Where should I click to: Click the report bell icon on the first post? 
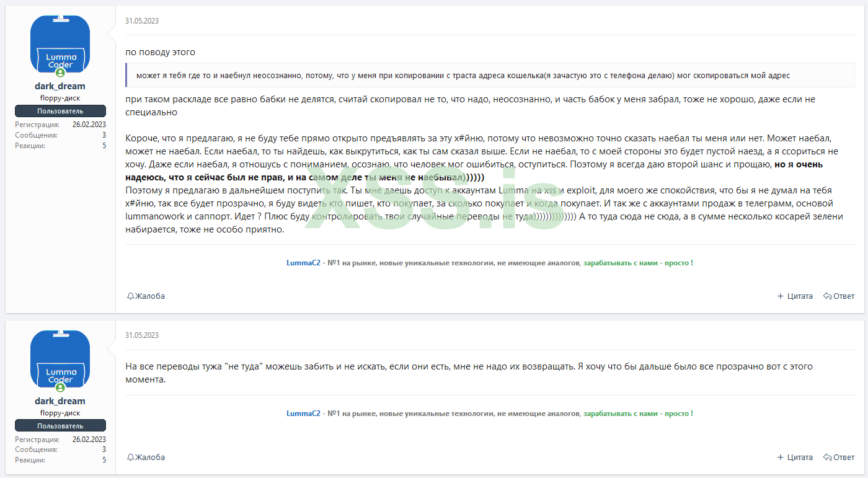click(131, 296)
